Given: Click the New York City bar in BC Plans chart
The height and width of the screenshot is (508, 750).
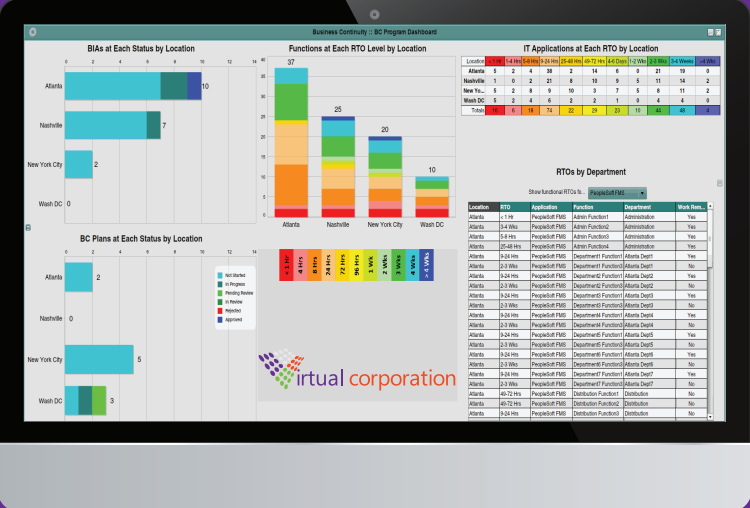Looking at the screenshot, I should [99, 359].
